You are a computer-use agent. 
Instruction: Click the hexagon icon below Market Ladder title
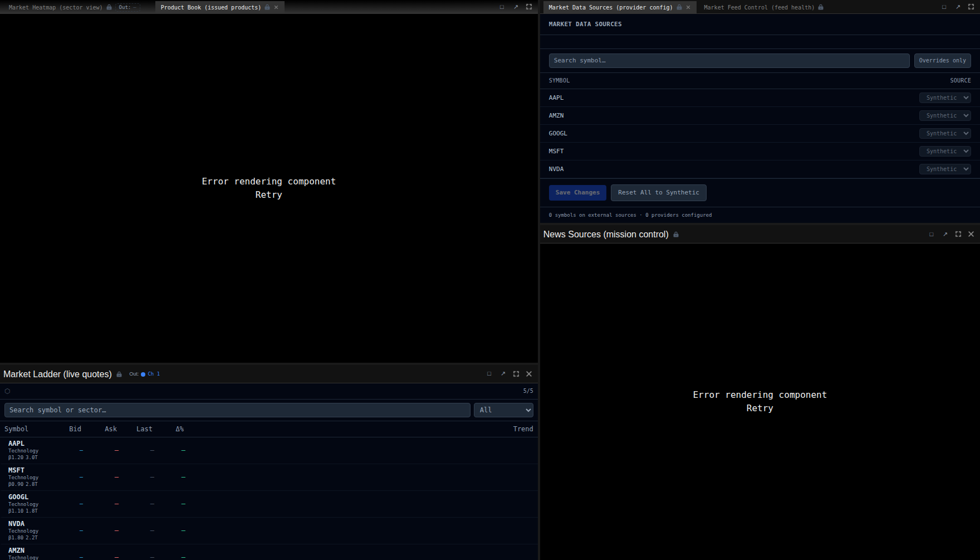7,391
